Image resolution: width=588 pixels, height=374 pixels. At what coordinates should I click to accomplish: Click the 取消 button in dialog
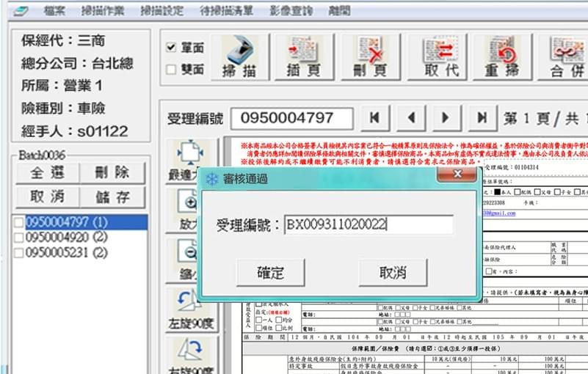[393, 273]
